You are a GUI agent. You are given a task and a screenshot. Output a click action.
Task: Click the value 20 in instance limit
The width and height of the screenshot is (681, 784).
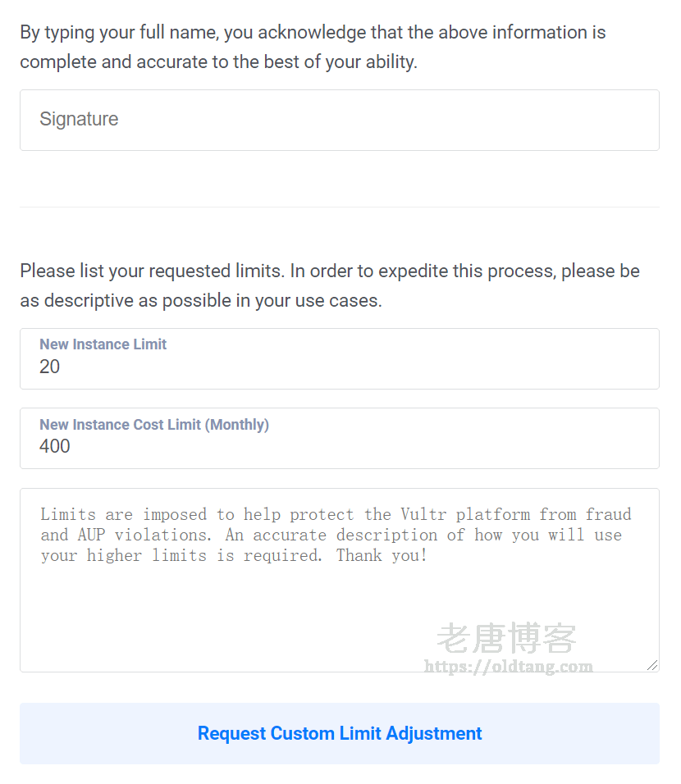coord(50,367)
